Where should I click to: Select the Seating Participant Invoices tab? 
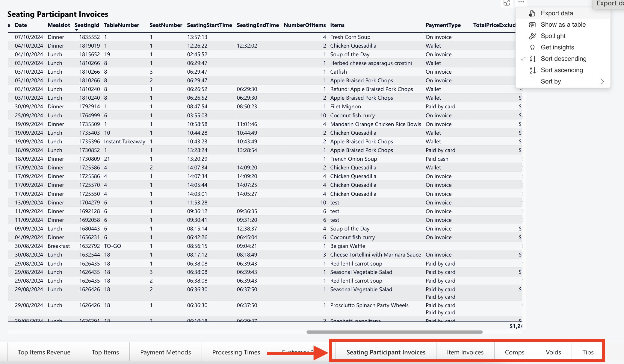pos(386,352)
